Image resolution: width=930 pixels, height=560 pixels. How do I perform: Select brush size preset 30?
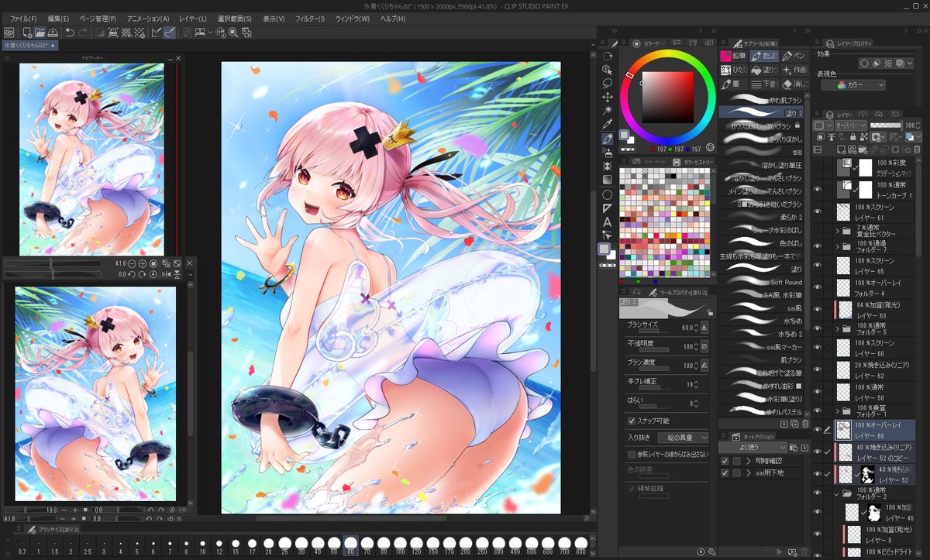click(x=301, y=545)
